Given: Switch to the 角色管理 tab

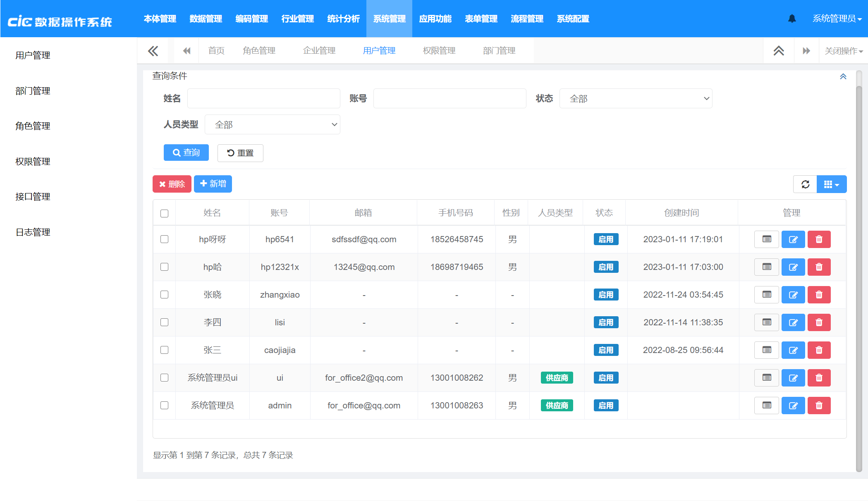Looking at the screenshot, I should [259, 51].
